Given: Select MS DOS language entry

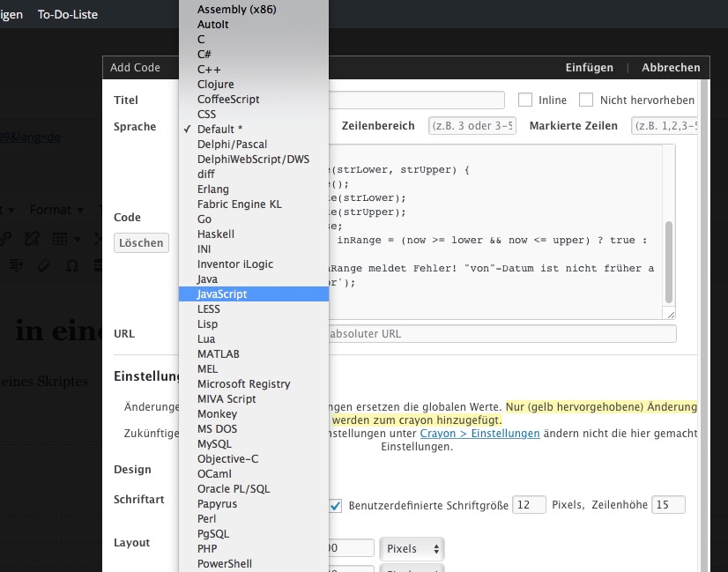Looking at the screenshot, I should pyautogui.click(x=254, y=428).
